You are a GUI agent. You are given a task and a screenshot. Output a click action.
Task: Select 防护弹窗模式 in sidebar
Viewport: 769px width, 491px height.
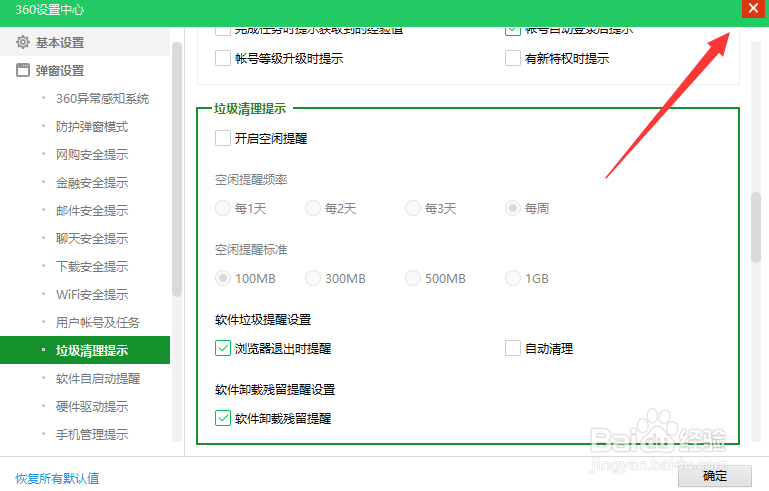[92, 127]
